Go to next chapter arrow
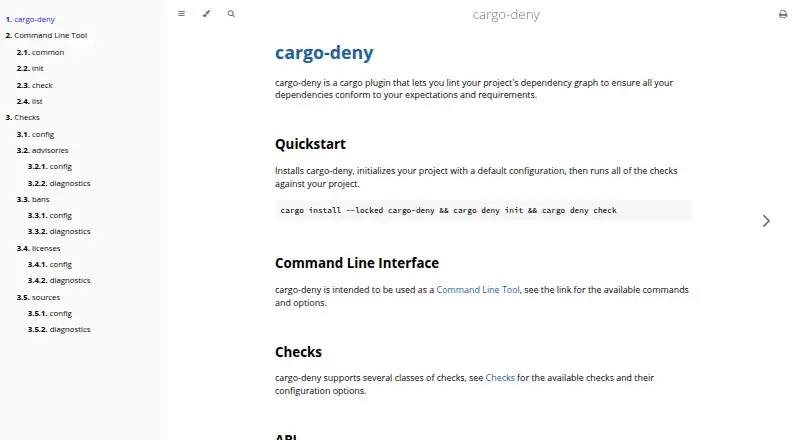This screenshot has height=440, width=800. (x=766, y=221)
